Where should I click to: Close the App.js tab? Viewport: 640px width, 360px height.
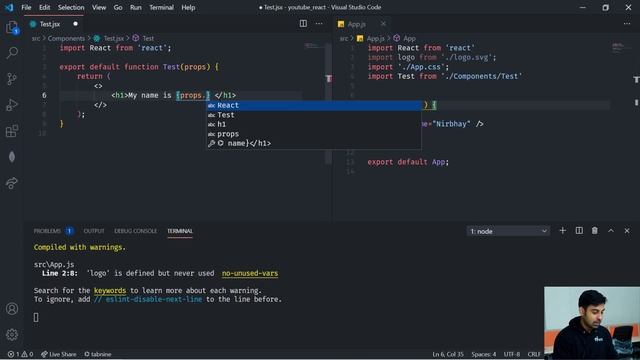point(383,24)
